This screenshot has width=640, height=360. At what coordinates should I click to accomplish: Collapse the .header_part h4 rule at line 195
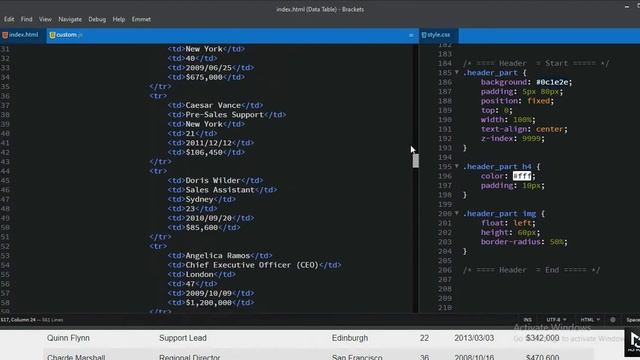coord(457,167)
